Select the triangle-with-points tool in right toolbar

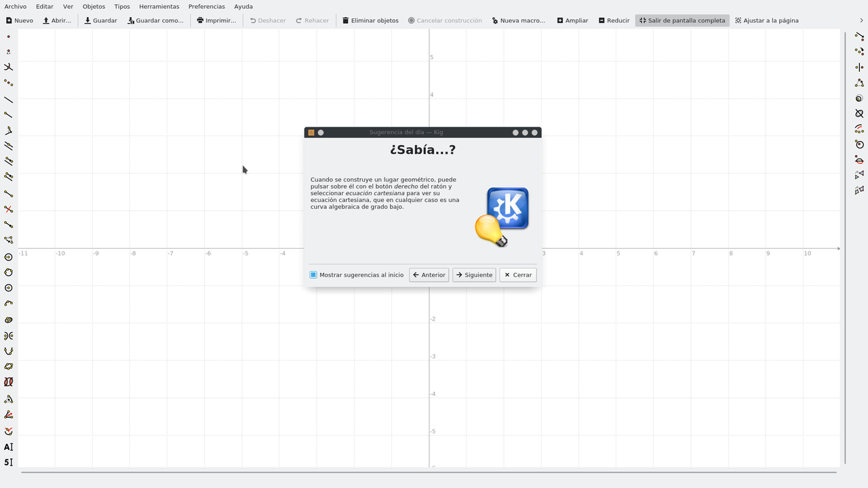[x=859, y=83]
